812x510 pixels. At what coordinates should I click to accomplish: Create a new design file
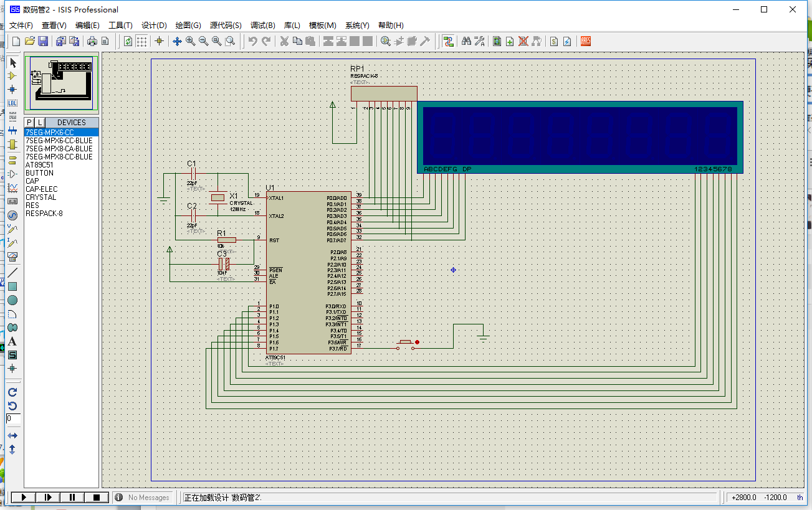[x=16, y=41]
